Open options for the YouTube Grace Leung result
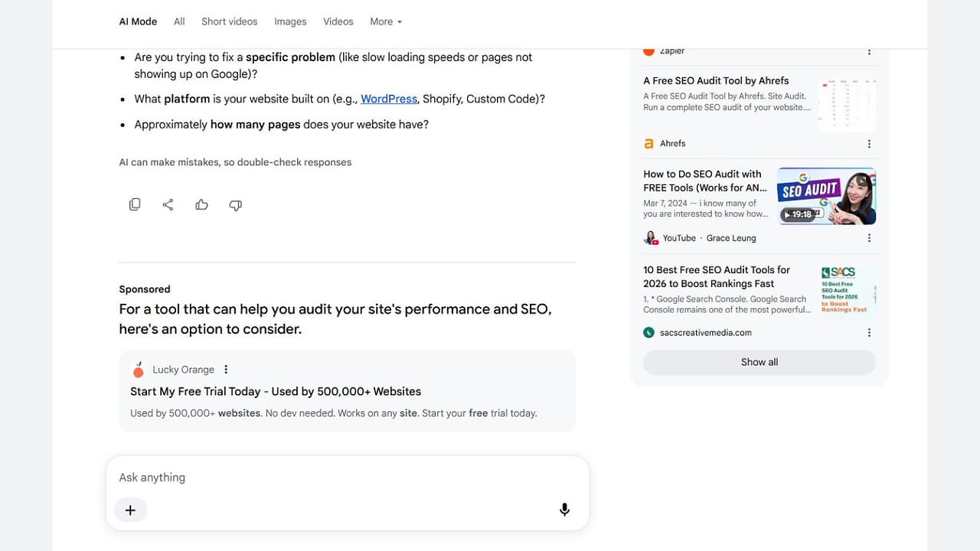This screenshot has width=980, height=551. coord(869,238)
